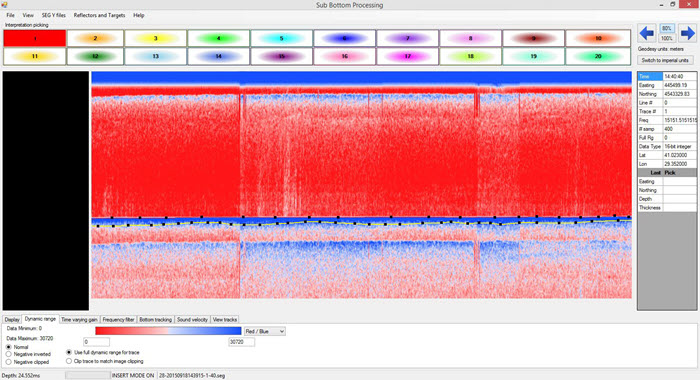700x380 pixels.
Task: Enable Clip trace to match image clipping
Action: click(x=105, y=361)
